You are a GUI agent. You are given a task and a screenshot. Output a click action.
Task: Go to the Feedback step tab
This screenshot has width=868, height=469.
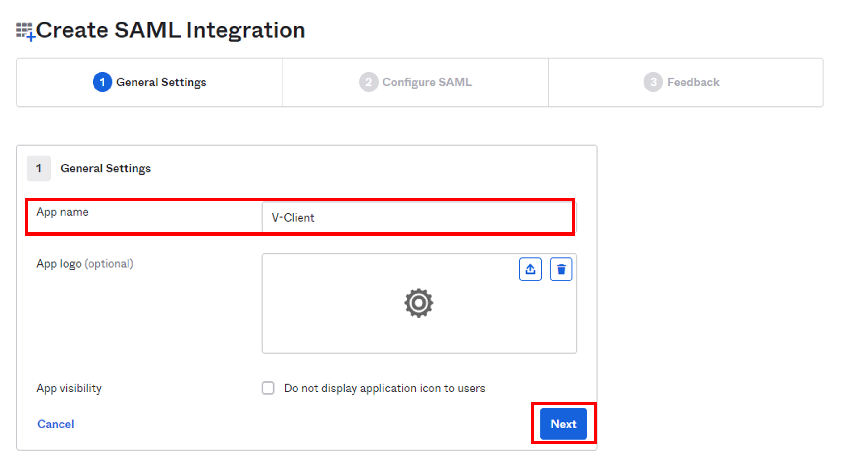[686, 83]
